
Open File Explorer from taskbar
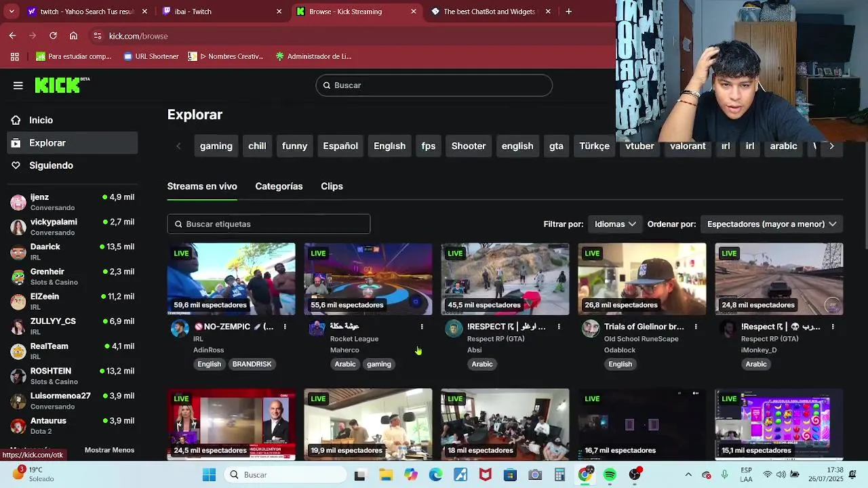click(385, 475)
